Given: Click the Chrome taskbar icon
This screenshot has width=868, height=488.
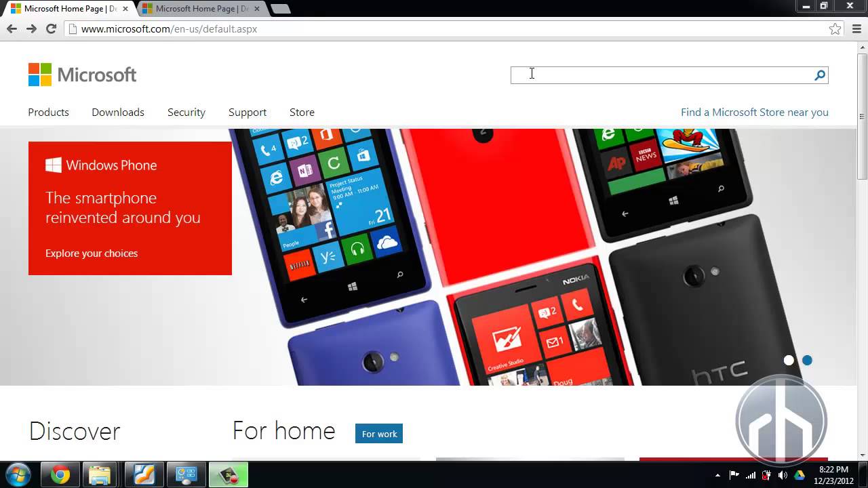Looking at the screenshot, I should 60,475.
